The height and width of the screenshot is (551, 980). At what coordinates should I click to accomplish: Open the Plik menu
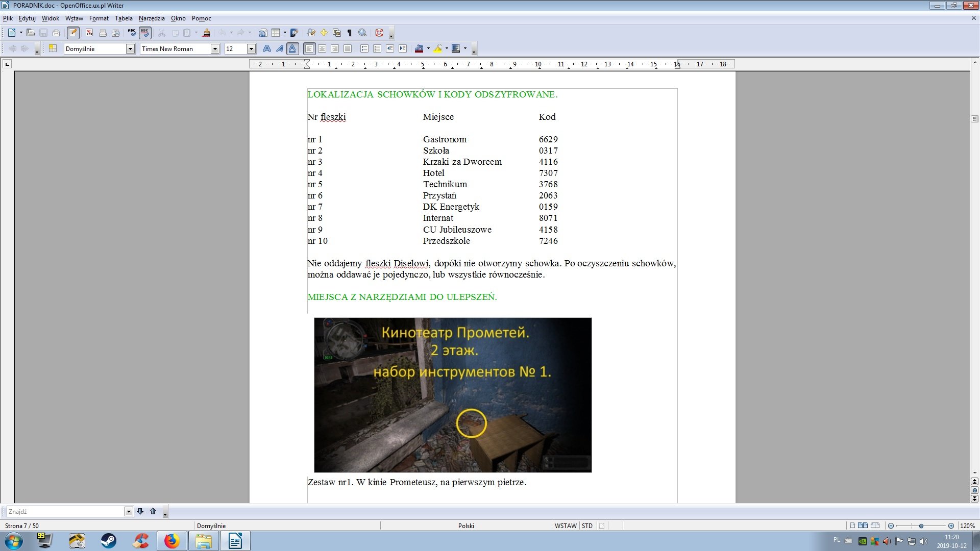pyautogui.click(x=8, y=18)
